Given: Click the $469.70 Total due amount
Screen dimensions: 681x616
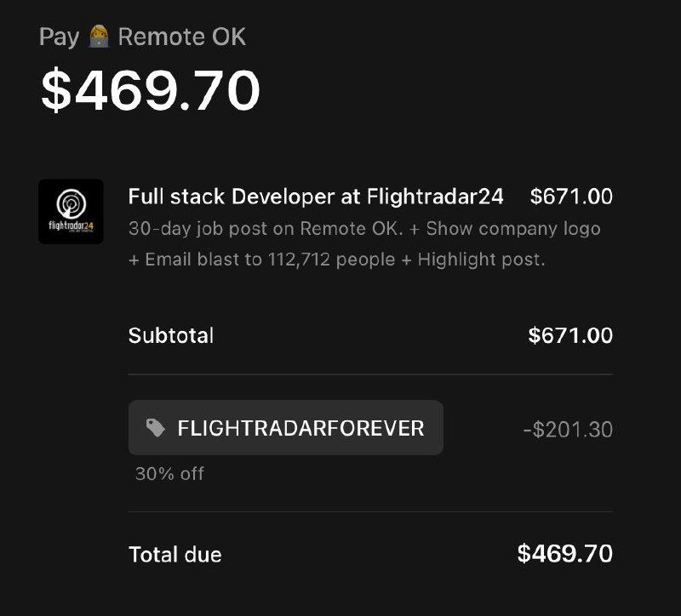Looking at the screenshot, I should pyautogui.click(x=564, y=554).
